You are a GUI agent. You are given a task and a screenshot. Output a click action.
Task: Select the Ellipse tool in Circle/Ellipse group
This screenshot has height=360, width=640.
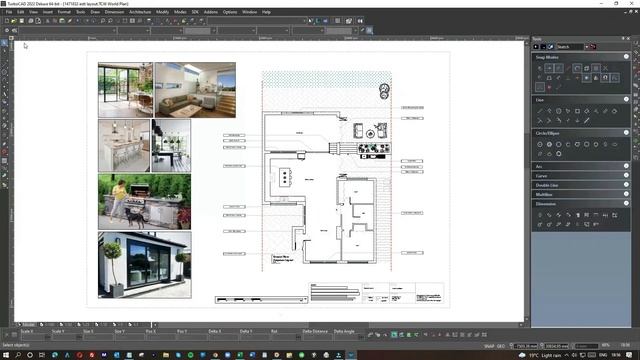tap(615, 144)
